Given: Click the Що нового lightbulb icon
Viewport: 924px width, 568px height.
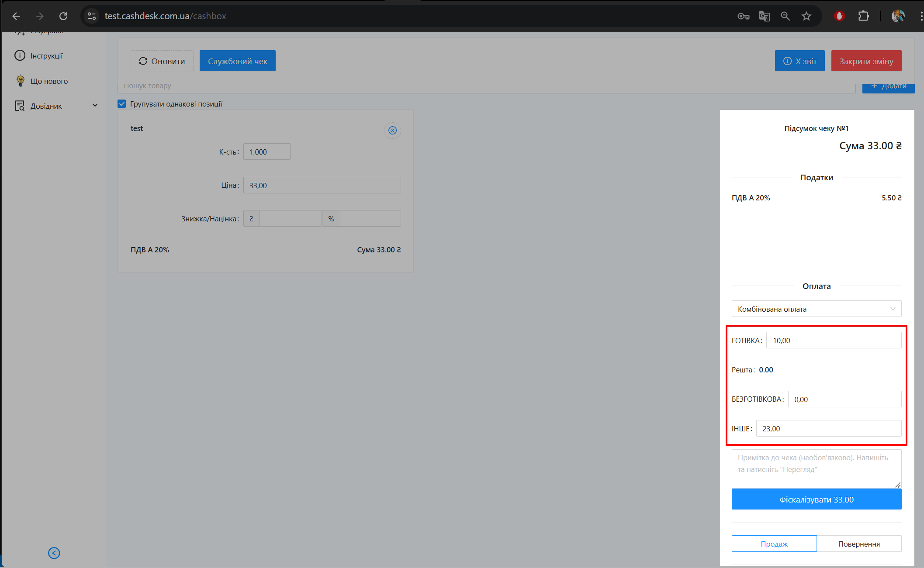Looking at the screenshot, I should pyautogui.click(x=21, y=81).
